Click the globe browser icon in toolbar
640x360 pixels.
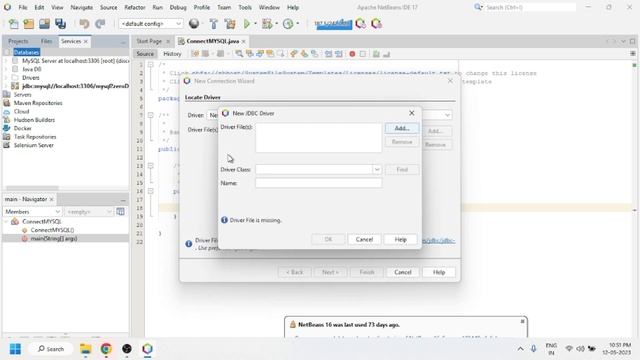(x=194, y=24)
